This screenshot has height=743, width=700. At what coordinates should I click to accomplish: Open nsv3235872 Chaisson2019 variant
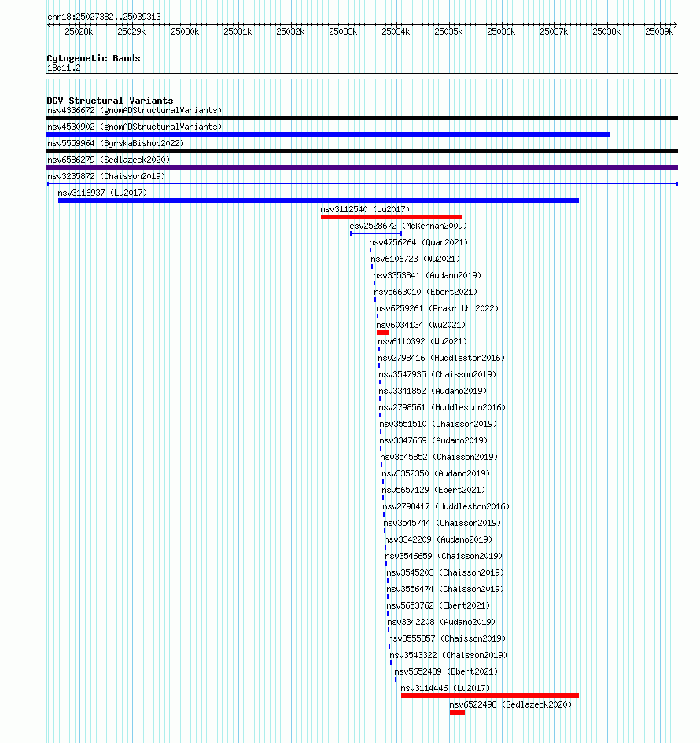[x=106, y=177]
